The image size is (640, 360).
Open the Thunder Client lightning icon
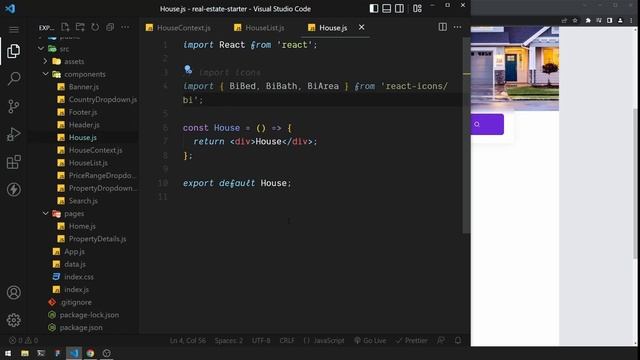click(x=13, y=189)
